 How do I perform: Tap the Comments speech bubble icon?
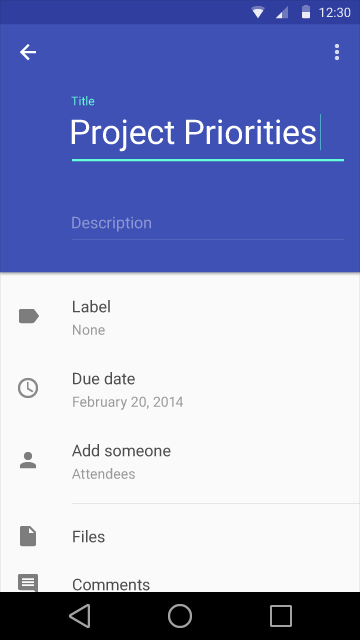tap(28, 583)
